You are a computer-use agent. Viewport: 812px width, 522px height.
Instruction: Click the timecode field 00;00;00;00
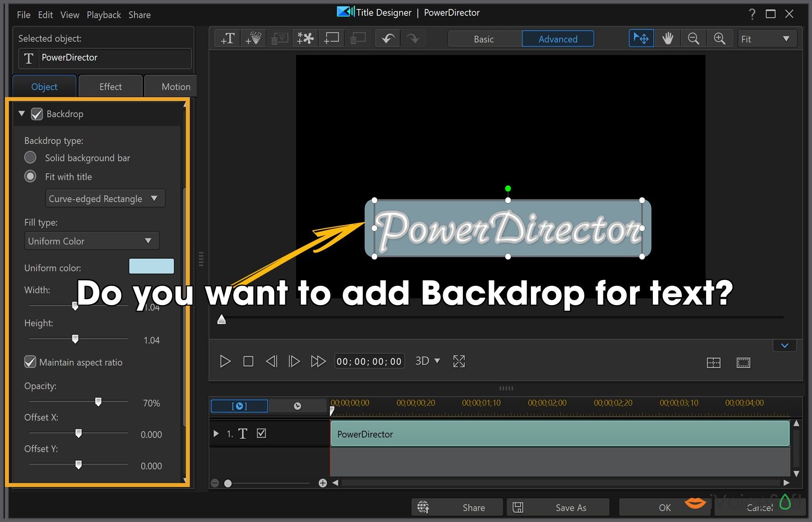tap(369, 361)
